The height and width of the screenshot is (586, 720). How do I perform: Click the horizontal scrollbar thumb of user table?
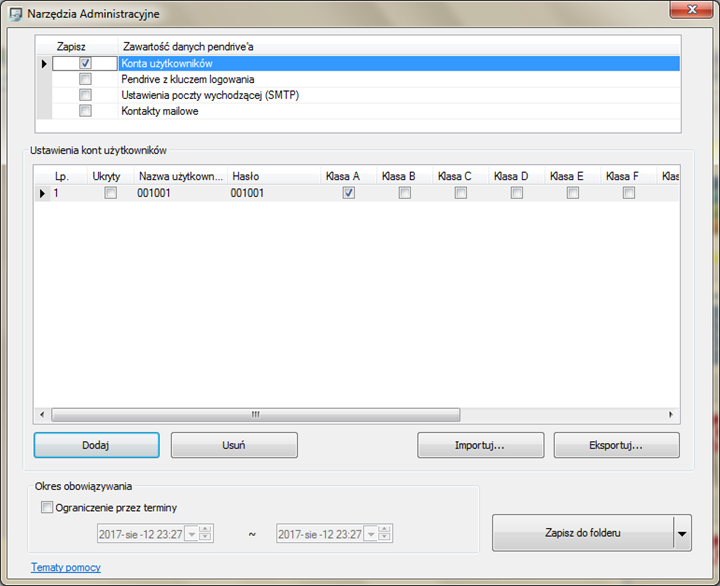click(x=256, y=415)
